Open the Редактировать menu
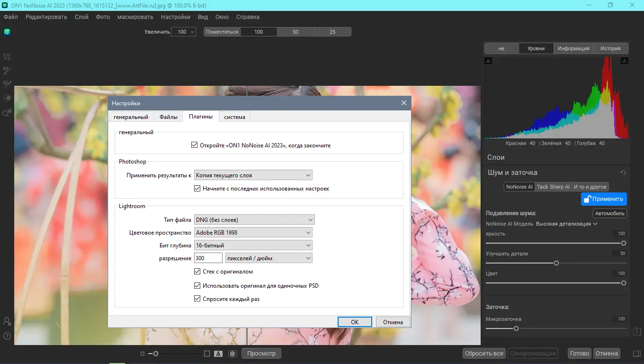The image size is (644, 364). click(46, 17)
